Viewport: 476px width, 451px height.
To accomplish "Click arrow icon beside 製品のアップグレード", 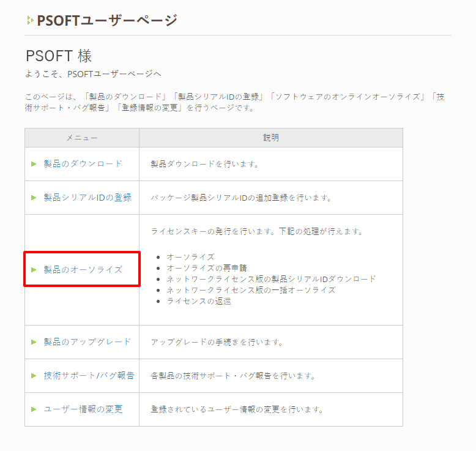I will pos(34,342).
